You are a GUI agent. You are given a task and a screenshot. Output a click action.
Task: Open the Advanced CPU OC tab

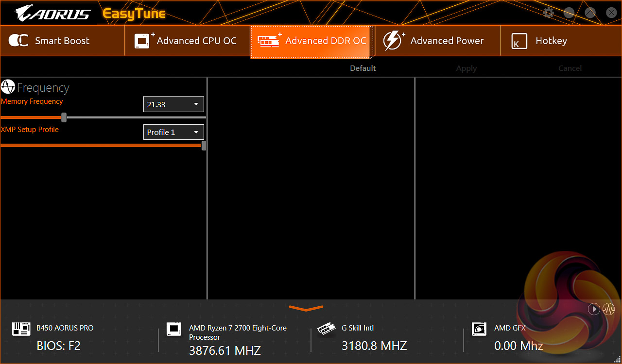pyautogui.click(x=188, y=41)
